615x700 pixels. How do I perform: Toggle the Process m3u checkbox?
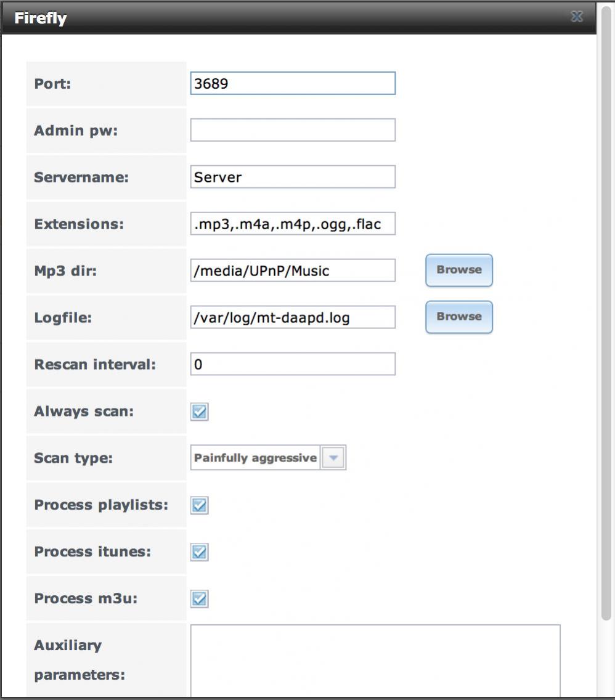199,599
